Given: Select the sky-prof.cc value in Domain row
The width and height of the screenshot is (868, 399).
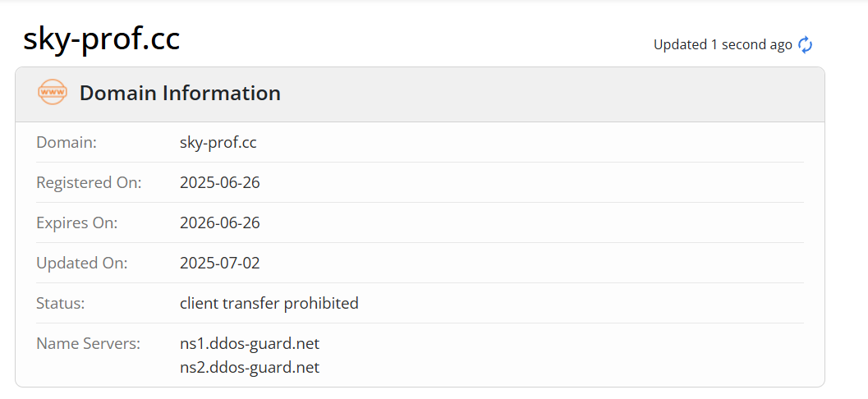Looking at the screenshot, I should pyautogui.click(x=218, y=142).
